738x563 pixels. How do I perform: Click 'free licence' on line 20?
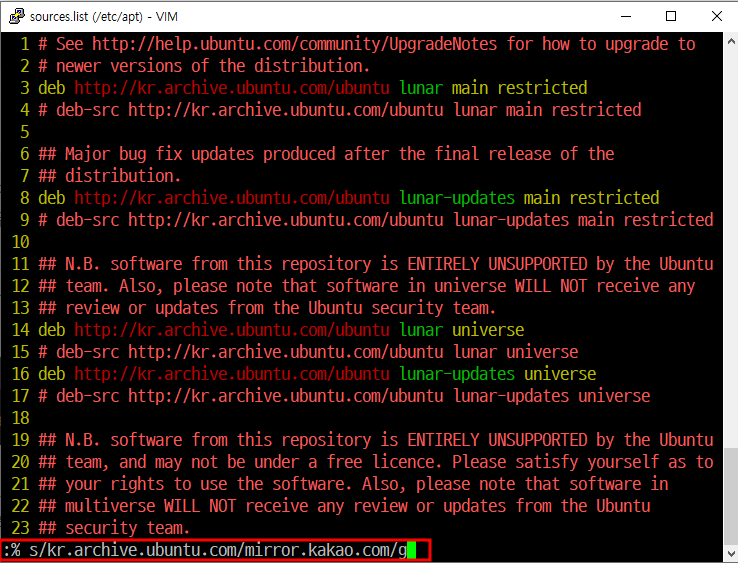click(x=384, y=462)
